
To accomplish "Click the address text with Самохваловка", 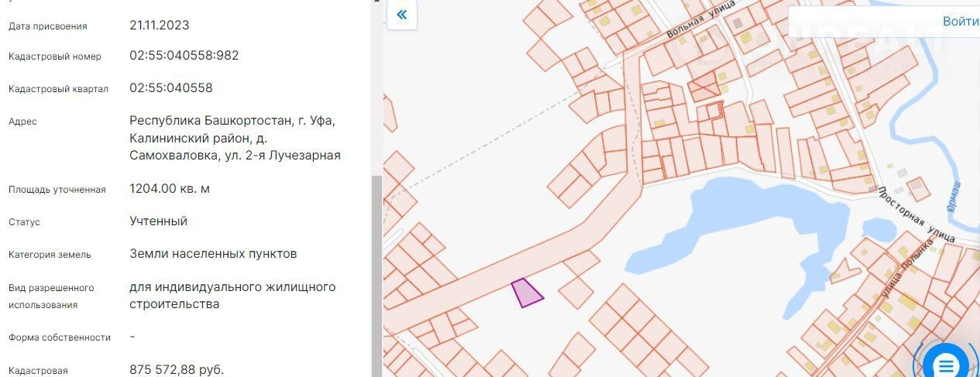I will tap(232, 138).
